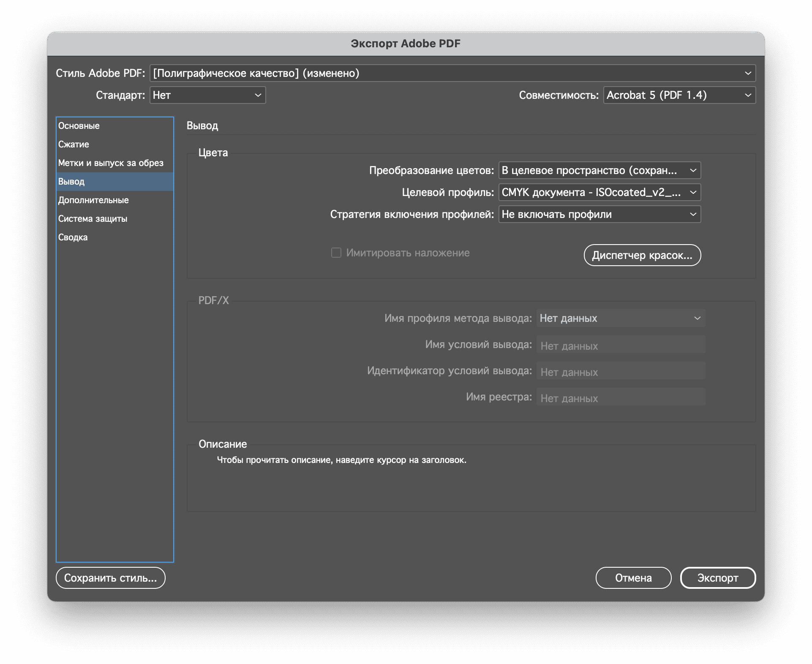
Task: Click the Диспетчер красок button
Action: tap(642, 255)
